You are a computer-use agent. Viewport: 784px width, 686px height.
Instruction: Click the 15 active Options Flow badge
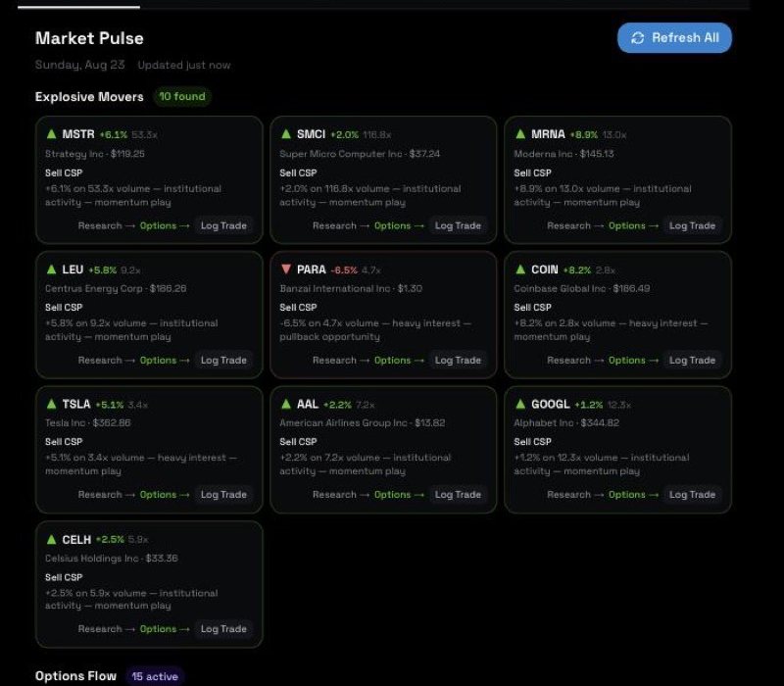click(x=155, y=676)
